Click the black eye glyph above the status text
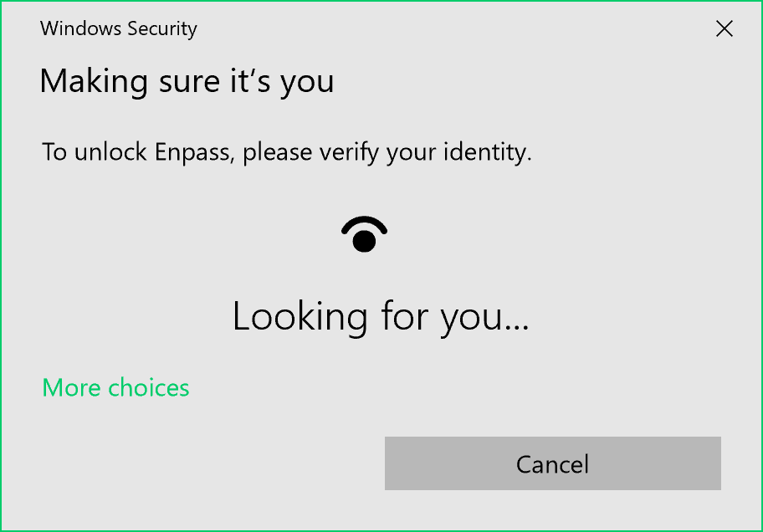Viewport: 763px width, 532px height. pyautogui.click(x=364, y=234)
